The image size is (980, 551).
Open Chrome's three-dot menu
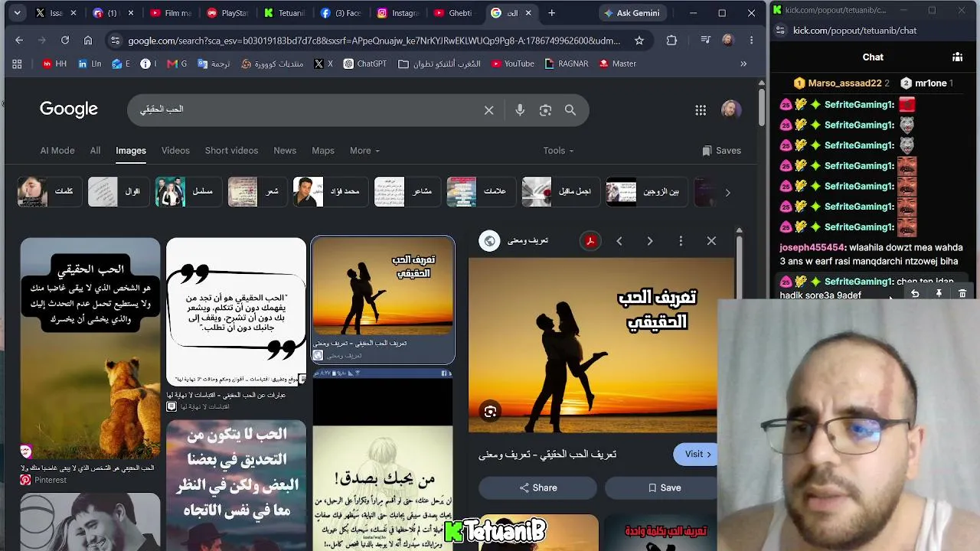(x=751, y=41)
